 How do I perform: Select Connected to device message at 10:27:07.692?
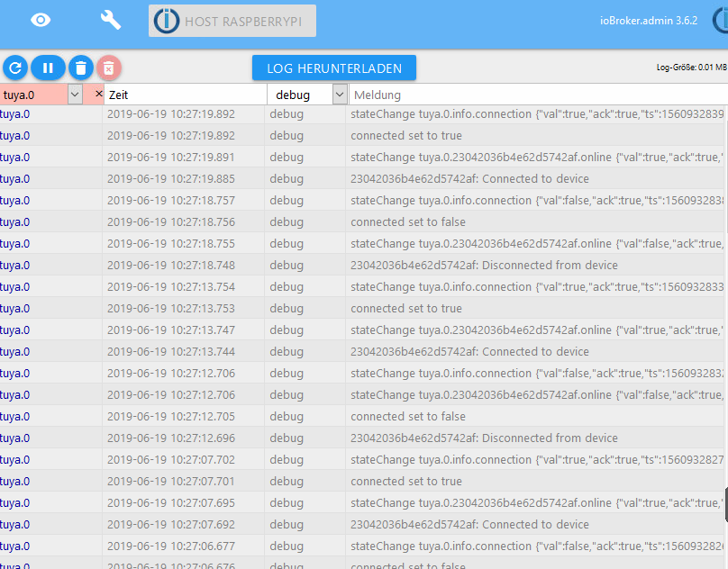click(469, 524)
